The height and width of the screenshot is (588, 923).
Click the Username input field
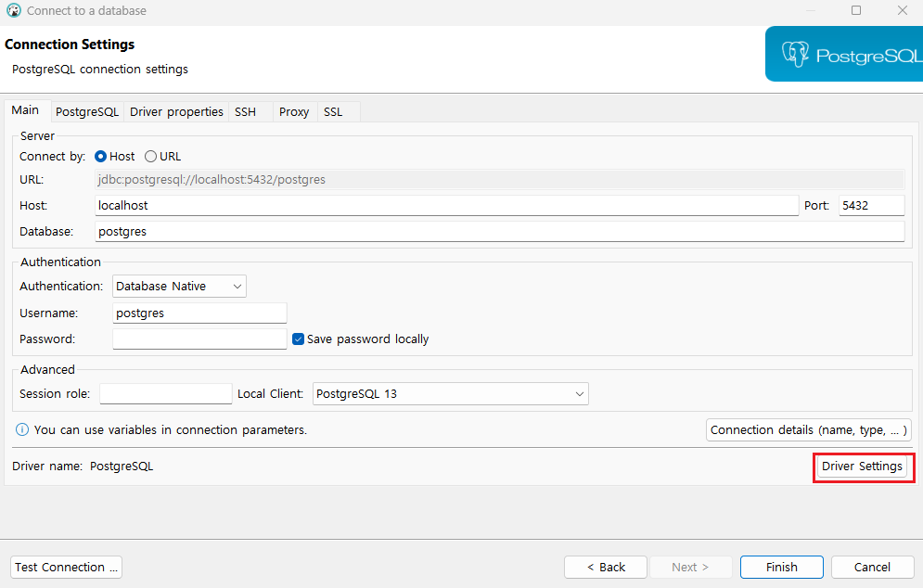(199, 313)
